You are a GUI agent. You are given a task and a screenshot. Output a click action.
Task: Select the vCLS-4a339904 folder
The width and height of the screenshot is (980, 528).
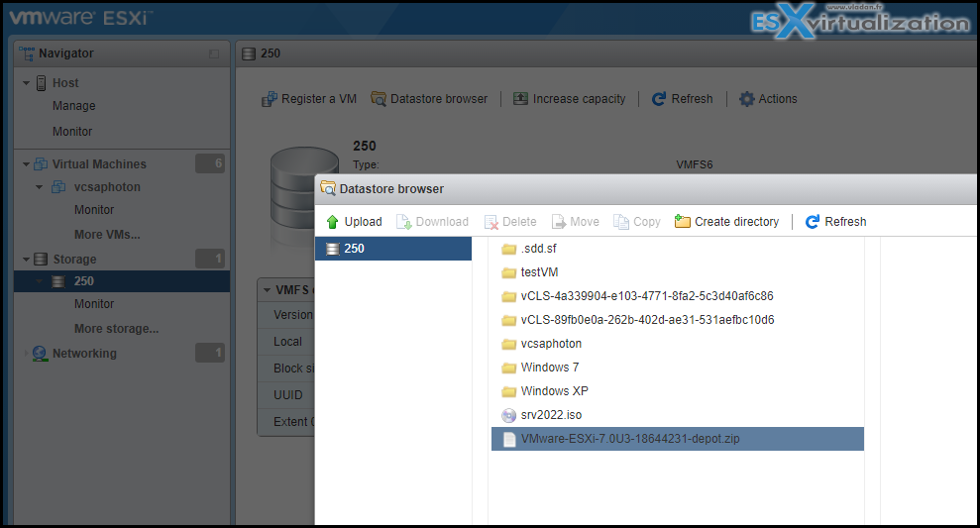(647, 296)
